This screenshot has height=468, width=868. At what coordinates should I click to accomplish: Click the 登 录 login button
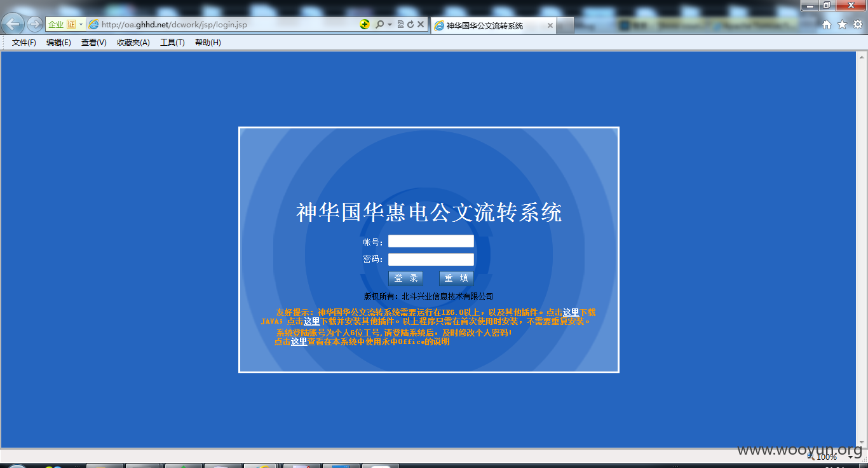(x=405, y=279)
